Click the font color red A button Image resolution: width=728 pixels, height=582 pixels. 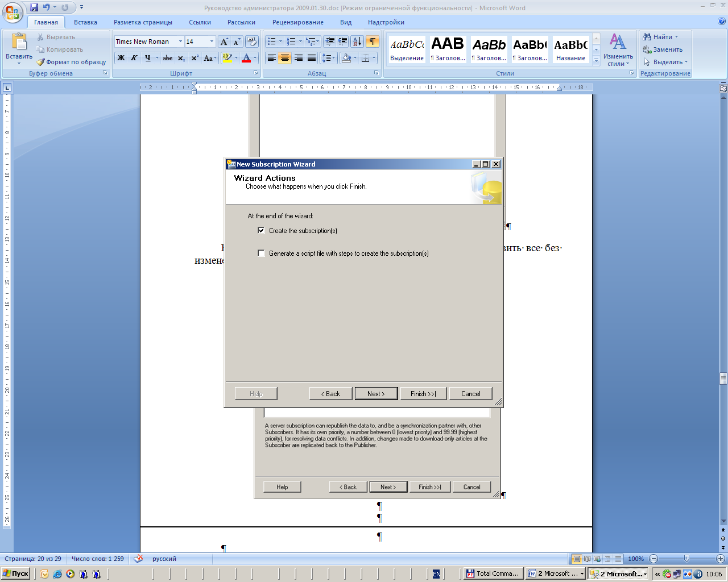click(x=246, y=58)
